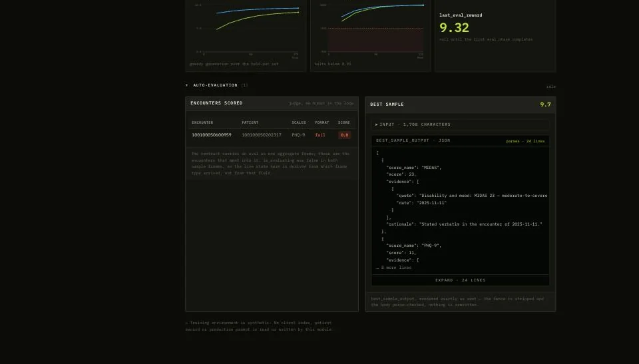Screen dimensions: 639x364
Task: Click the 9.32 reward value
Action: point(454,28)
